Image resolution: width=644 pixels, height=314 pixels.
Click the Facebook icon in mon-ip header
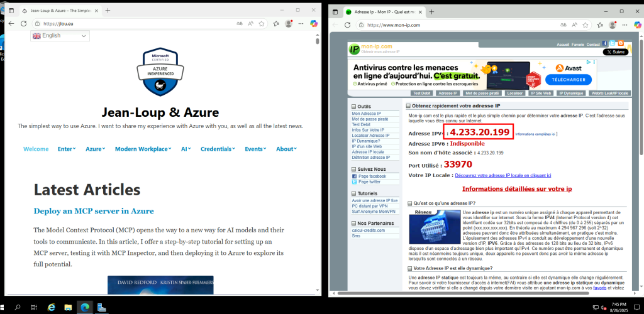coord(604,43)
